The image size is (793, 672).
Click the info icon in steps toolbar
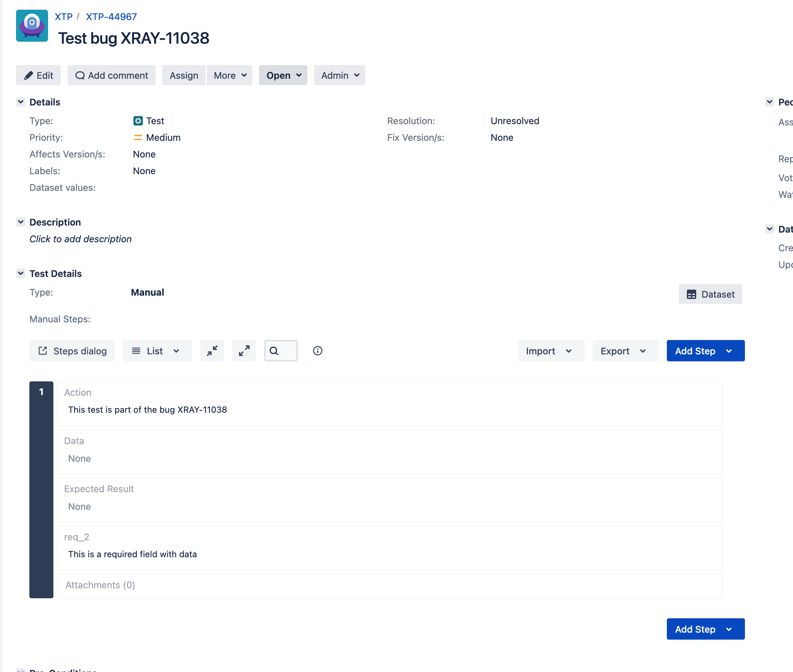317,350
